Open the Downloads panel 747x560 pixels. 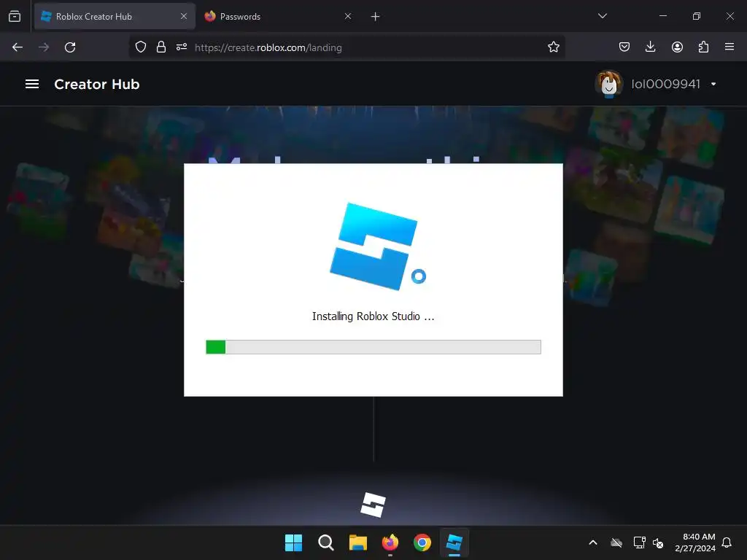point(650,47)
